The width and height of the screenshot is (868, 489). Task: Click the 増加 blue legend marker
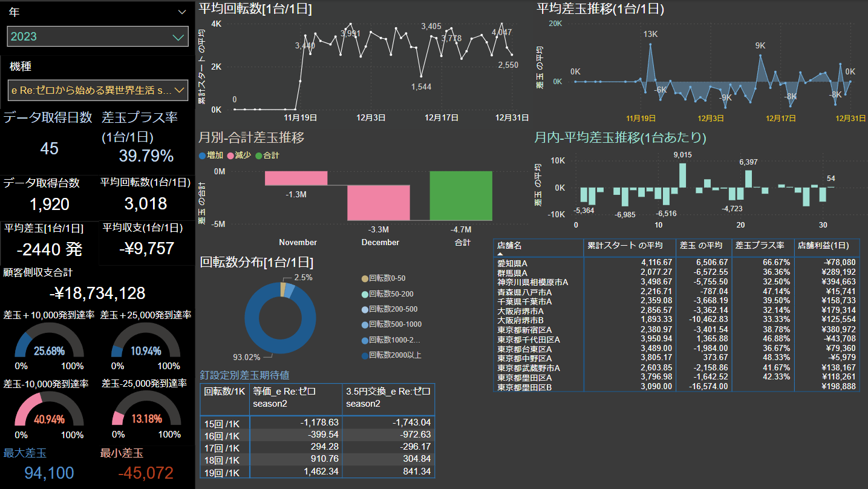pyautogui.click(x=202, y=156)
